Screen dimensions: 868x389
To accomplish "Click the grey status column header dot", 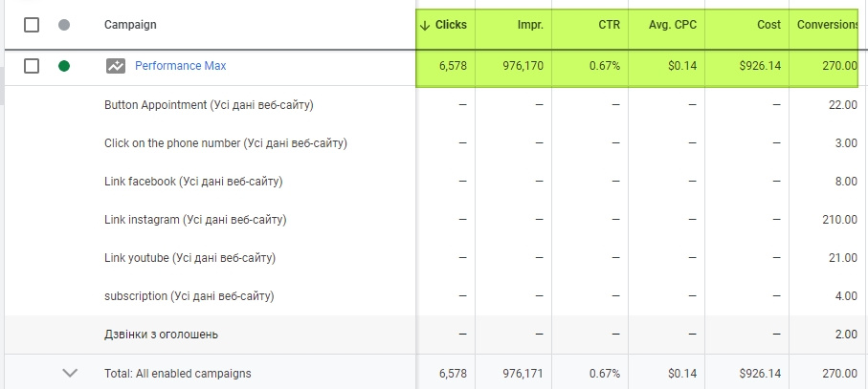I will 64,24.
